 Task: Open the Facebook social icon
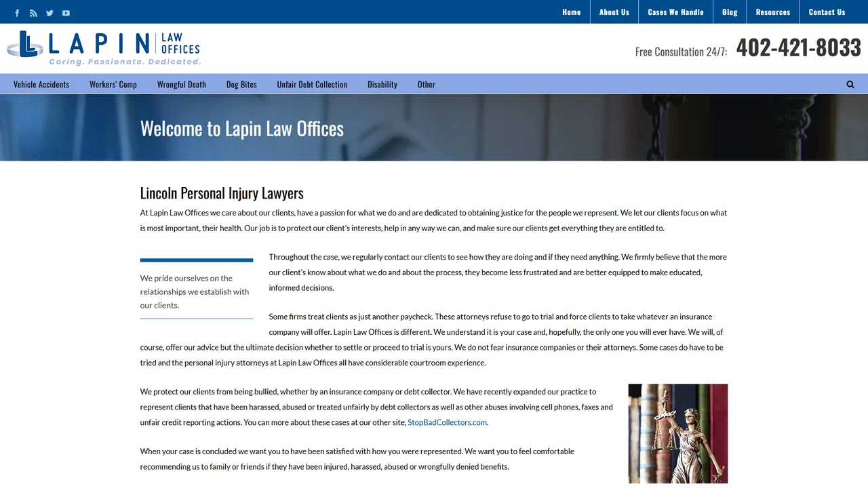coord(17,13)
